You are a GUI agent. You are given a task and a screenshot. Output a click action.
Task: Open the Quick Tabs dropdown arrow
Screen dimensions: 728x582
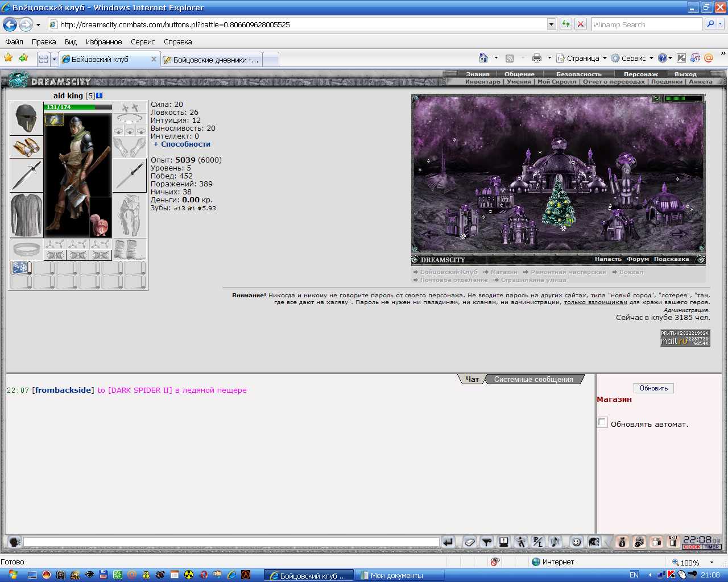click(x=54, y=59)
